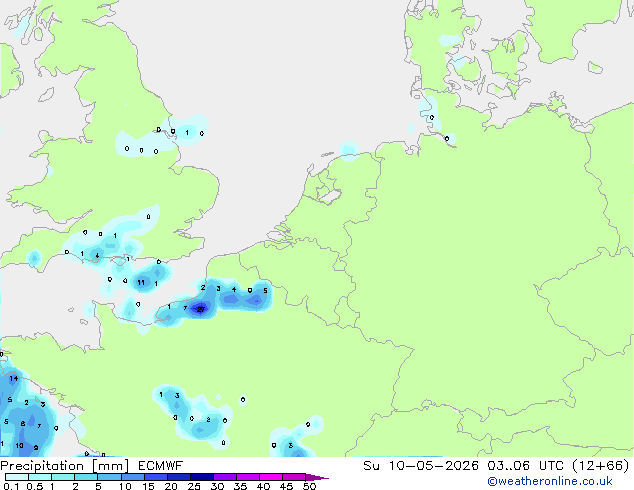Click the 20 legend label
This screenshot has width=634, height=490.
[171, 486]
